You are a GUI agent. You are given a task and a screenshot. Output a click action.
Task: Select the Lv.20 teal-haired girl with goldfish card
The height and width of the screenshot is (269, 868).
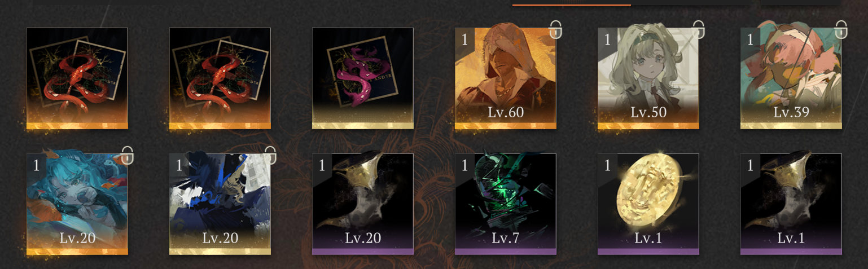pyautogui.click(x=77, y=204)
